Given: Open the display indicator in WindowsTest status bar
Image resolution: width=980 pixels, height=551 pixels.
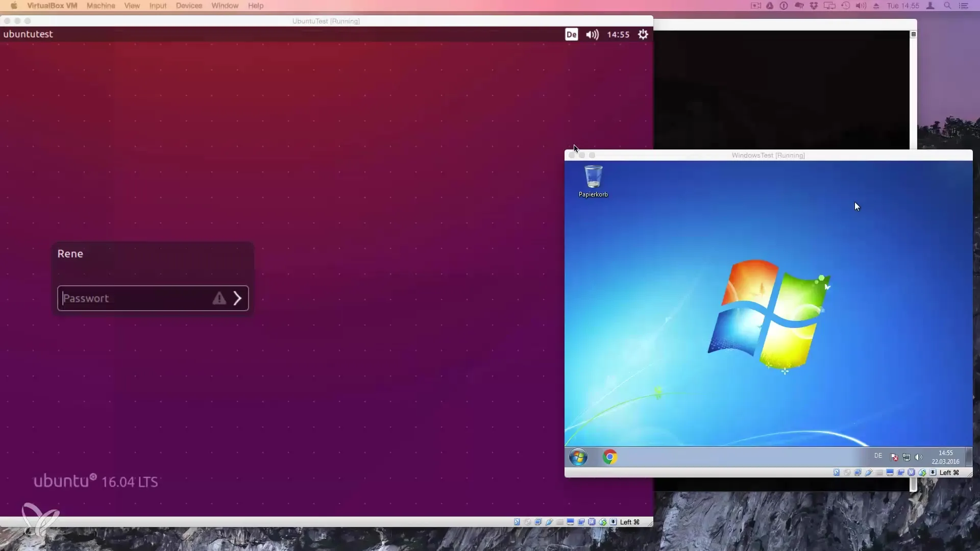Looking at the screenshot, I should point(890,472).
